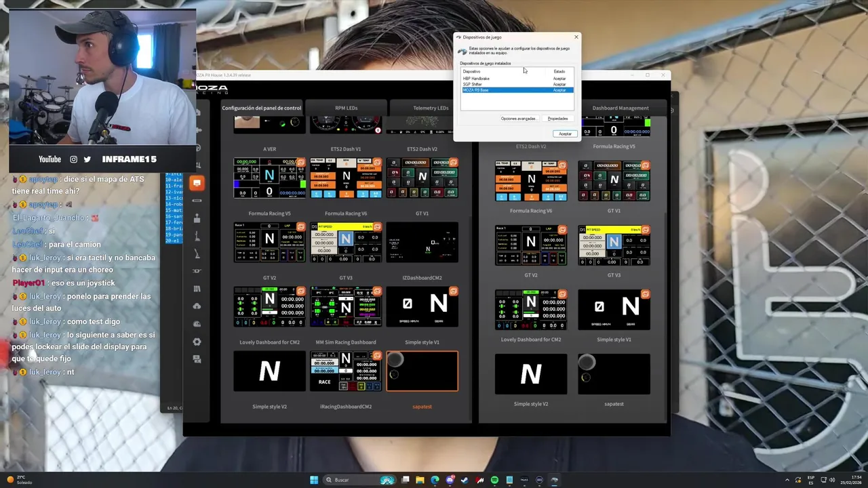
Task: Close the Dispositivos de juego dialog
Action: [x=576, y=37]
